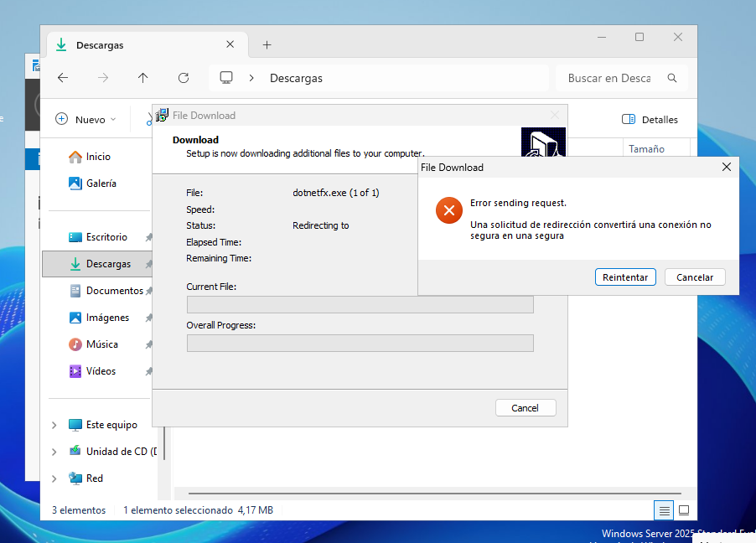Click dotnetfx.exe (1 of 1) text
Viewport: 756px width, 543px height.
pos(335,193)
